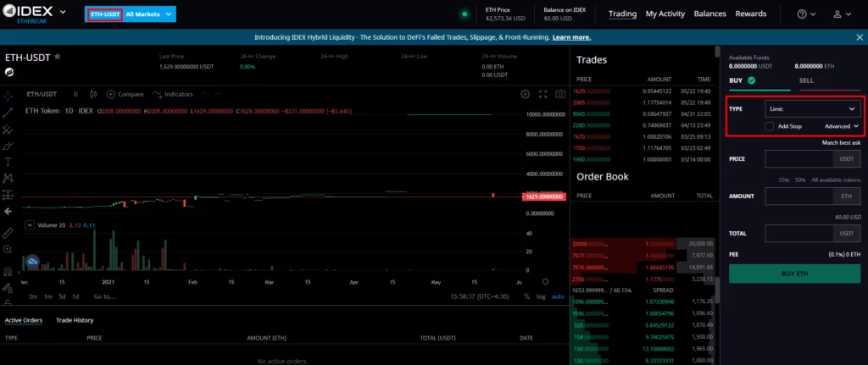The width and height of the screenshot is (868, 365).
Task: Enable the Add Stop checkbox
Action: [x=769, y=126]
